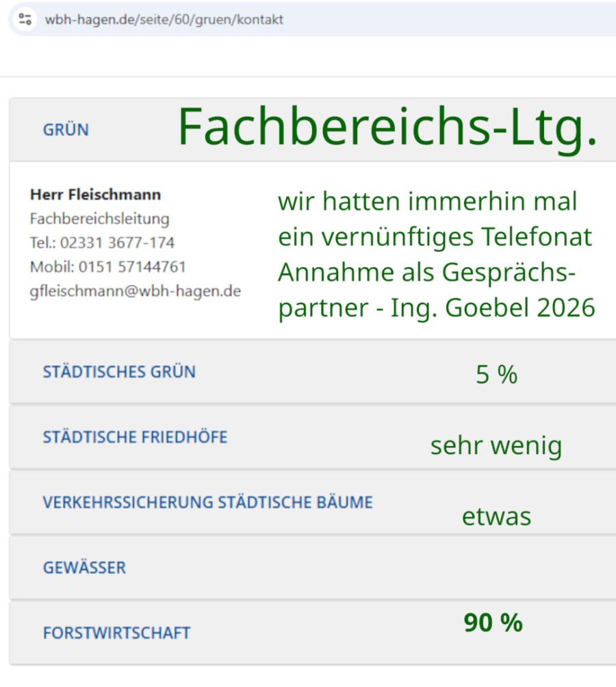Show the GEWÄSSER section
The image size is (616, 687).
tap(84, 568)
